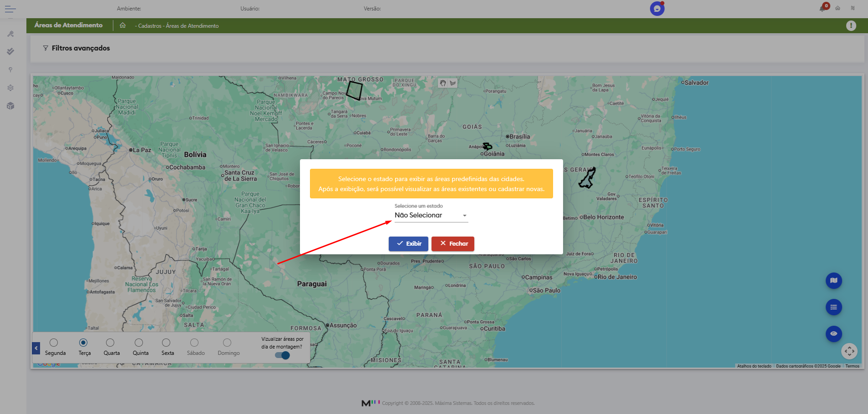Click the exclamation info icon on green bar
868x414 pixels.
tap(851, 26)
